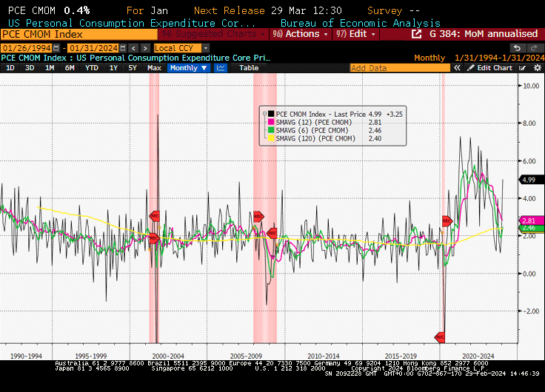
Task: Collapse the legend tree box
Action: (263, 113)
